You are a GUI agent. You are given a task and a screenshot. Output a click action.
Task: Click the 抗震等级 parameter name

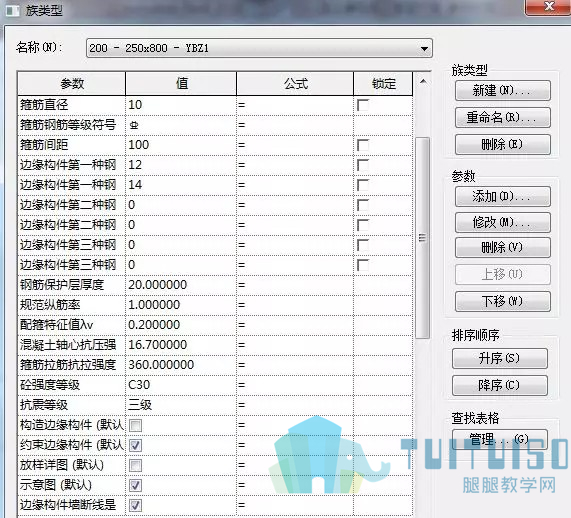click(44, 405)
